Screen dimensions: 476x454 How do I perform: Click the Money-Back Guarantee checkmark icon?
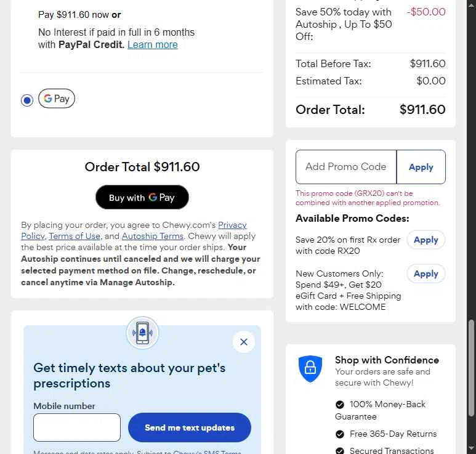[340, 405]
